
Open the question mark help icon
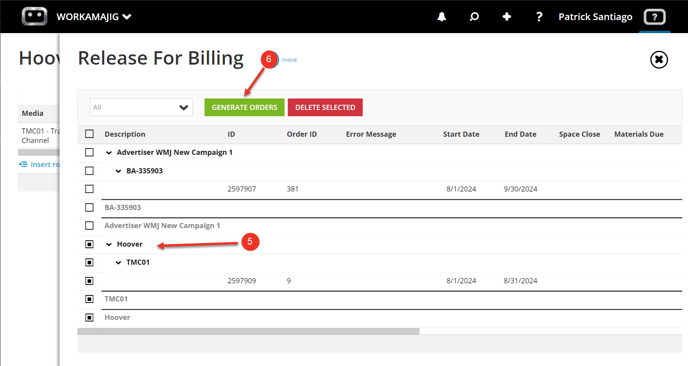click(x=539, y=17)
